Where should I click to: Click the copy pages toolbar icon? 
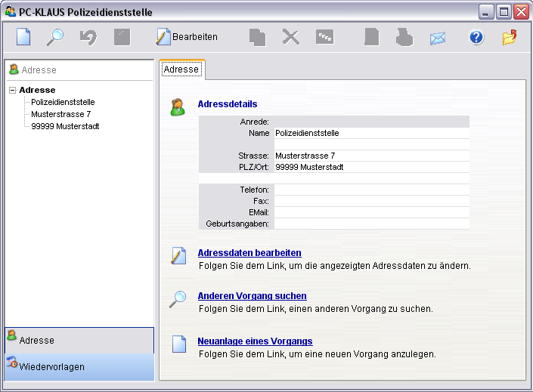[x=258, y=37]
